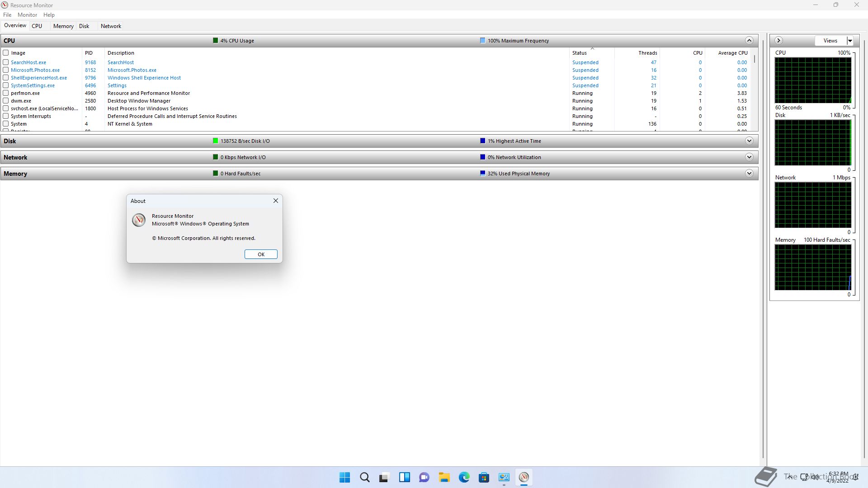The image size is (868, 488).
Task: Open Widgets from taskbar
Action: [404, 477]
